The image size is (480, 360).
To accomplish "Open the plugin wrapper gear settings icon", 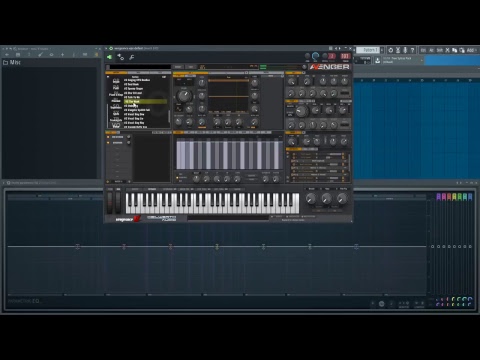I will pos(120,57).
